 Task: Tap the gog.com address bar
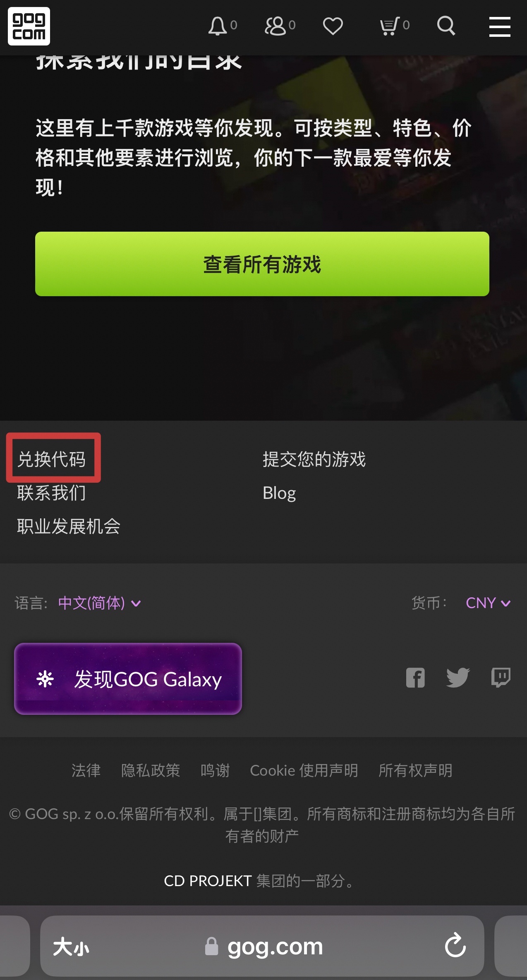(262, 946)
